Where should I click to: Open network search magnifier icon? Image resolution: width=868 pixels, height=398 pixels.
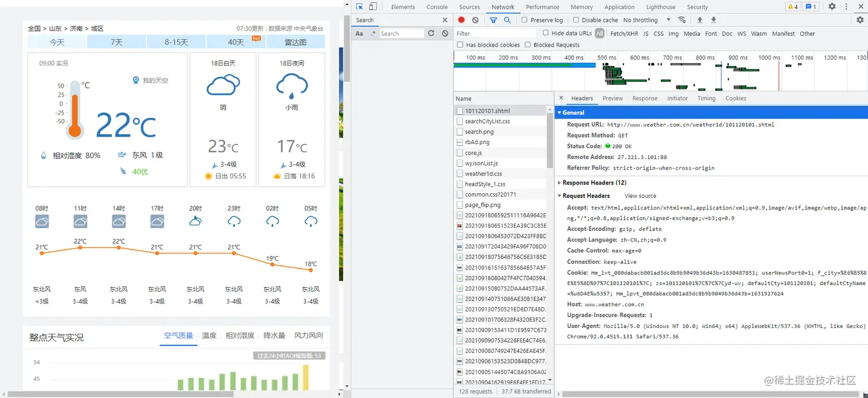[507, 20]
